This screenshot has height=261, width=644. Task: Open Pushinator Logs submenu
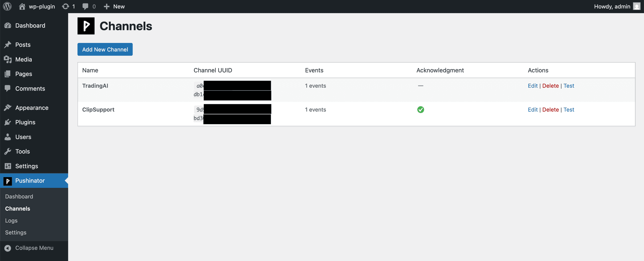pos(11,220)
